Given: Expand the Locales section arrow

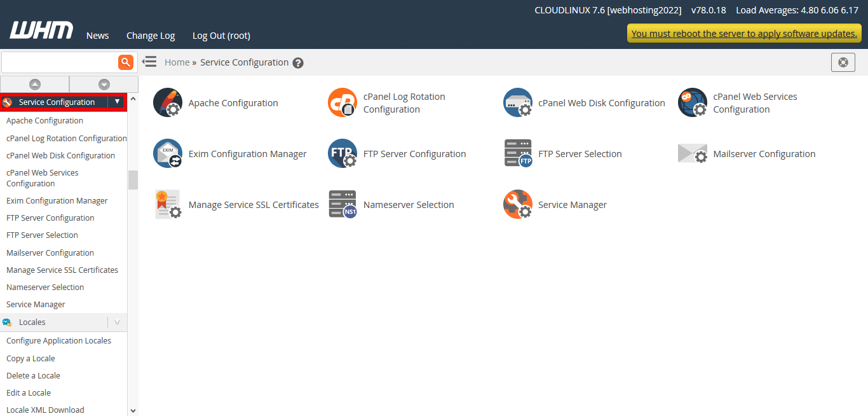Looking at the screenshot, I should point(117,322).
